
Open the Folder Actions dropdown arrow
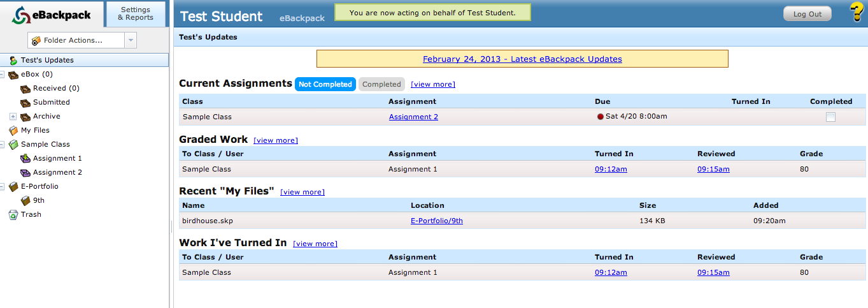[x=130, y=41]
